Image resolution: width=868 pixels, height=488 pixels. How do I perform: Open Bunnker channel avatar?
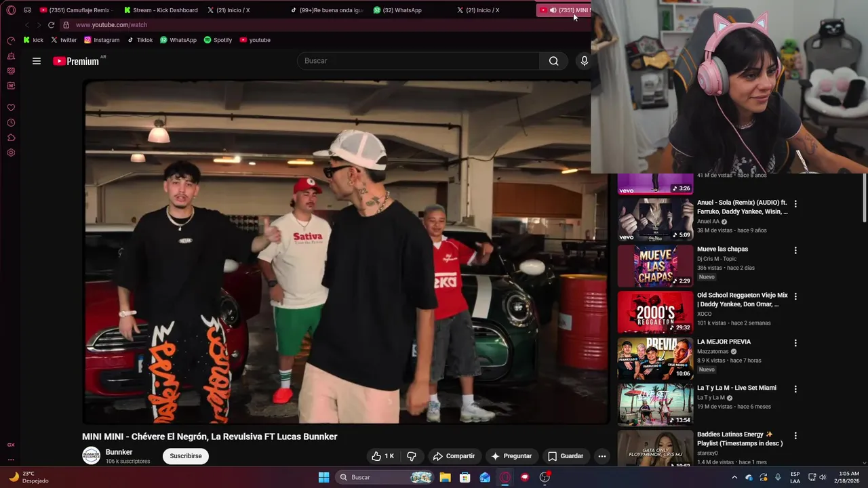point(91,456)
